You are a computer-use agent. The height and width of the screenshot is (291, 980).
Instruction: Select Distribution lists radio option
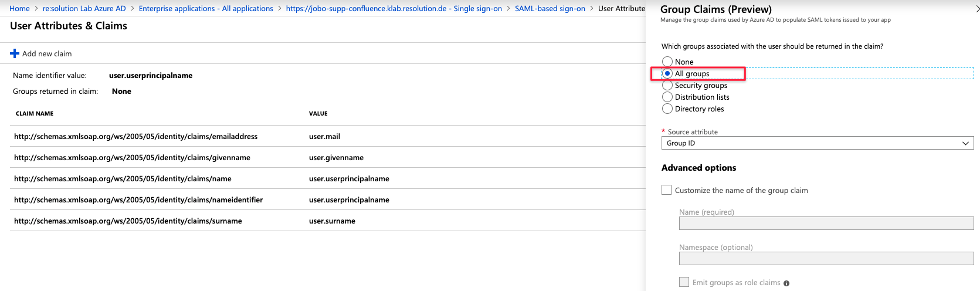pos(667,97)
